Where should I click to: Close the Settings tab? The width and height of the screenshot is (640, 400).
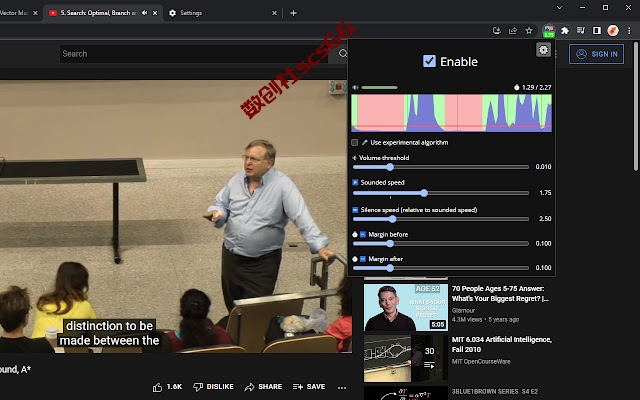(x=274, y=13)
